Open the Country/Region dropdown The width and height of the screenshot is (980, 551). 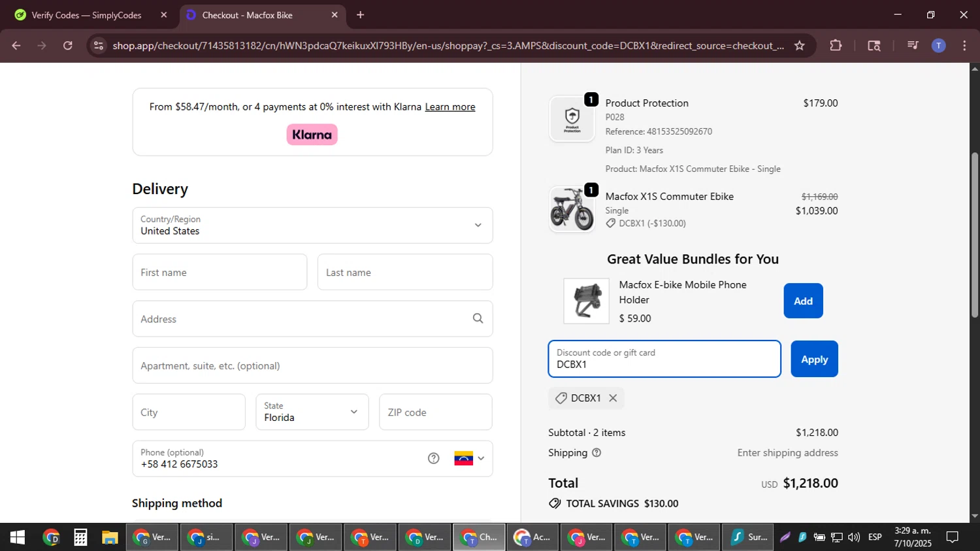(x=312, y=225)
